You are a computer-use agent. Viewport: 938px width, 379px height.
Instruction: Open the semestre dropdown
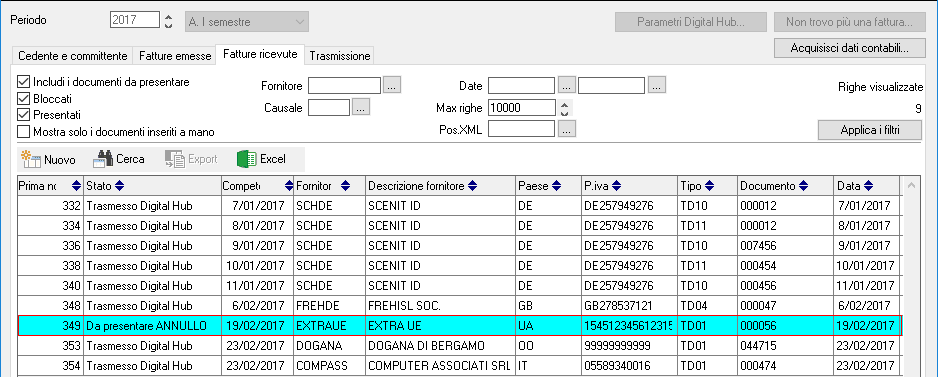pyautogui.click(x=247, y=22)
